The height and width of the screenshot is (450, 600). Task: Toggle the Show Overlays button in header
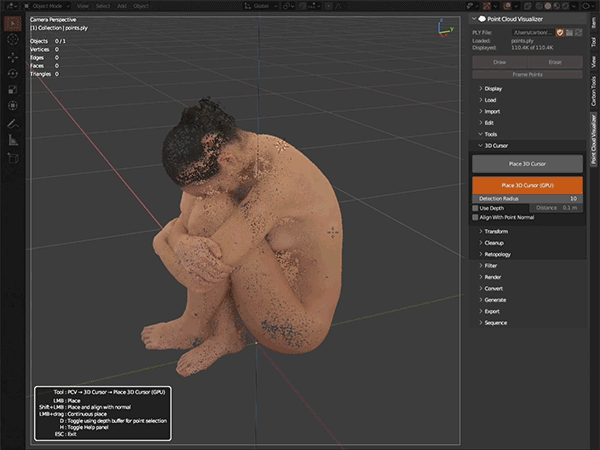(507, 6)
